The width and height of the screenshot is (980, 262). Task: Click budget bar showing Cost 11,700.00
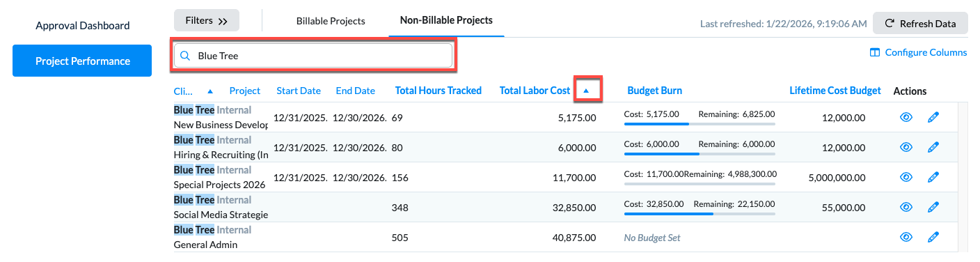700,184
